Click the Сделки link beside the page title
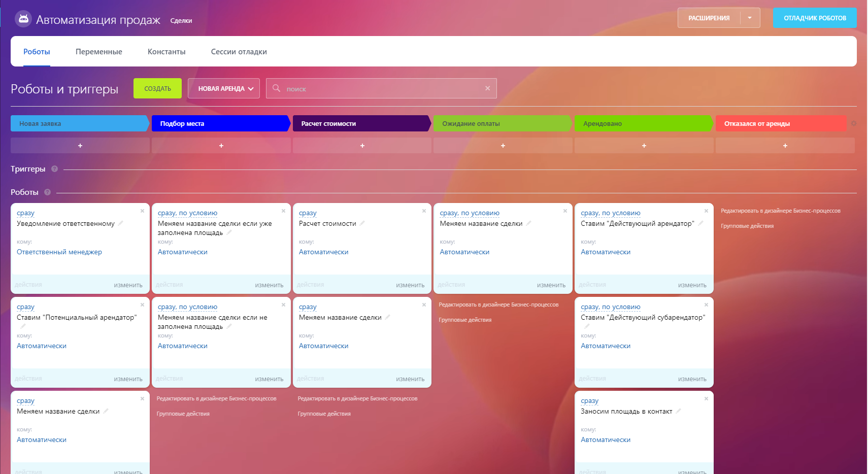This screenshot has height=474, width=868. tap(181, 21)
